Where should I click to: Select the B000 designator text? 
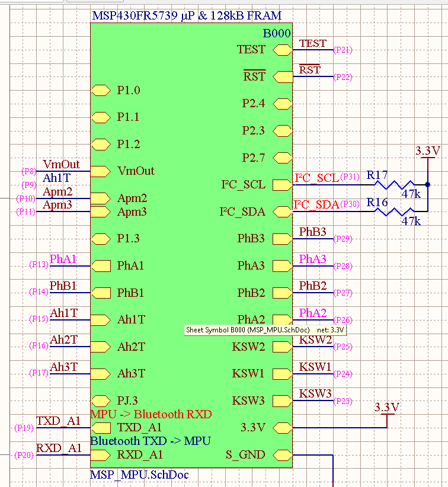(277, 33)
